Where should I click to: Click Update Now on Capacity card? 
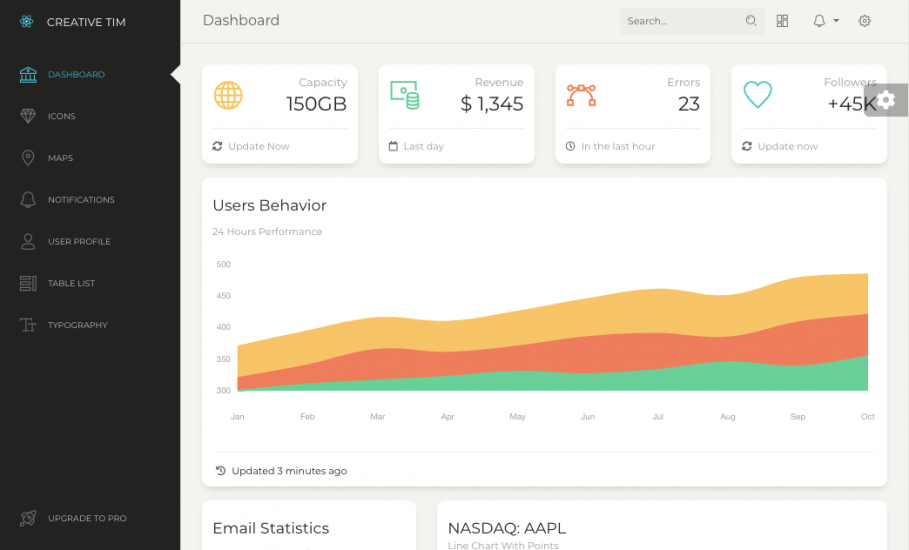coord(259,146)
